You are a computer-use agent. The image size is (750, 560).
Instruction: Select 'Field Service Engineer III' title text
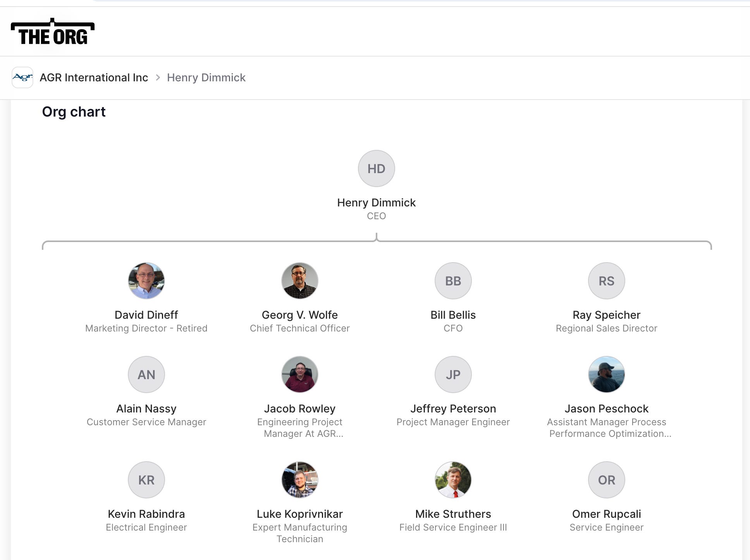click(453, 527)
